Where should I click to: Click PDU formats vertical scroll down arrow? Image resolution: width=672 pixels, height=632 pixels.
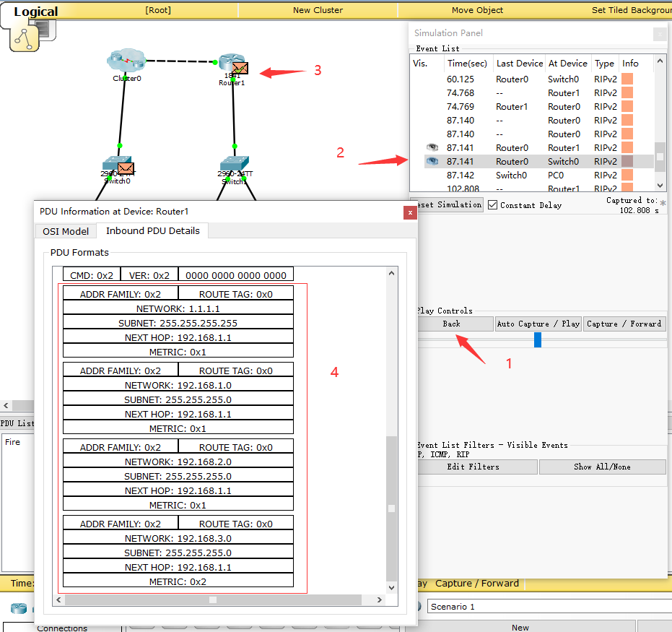391,588
